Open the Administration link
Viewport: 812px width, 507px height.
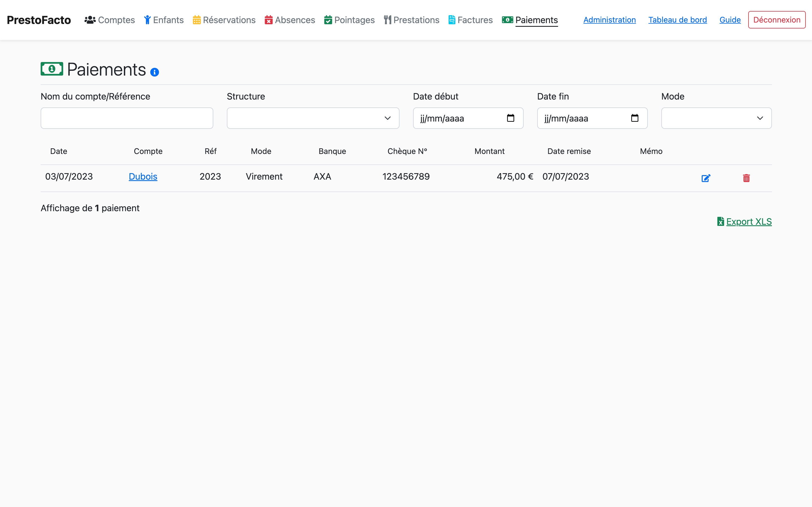point(609,20)
